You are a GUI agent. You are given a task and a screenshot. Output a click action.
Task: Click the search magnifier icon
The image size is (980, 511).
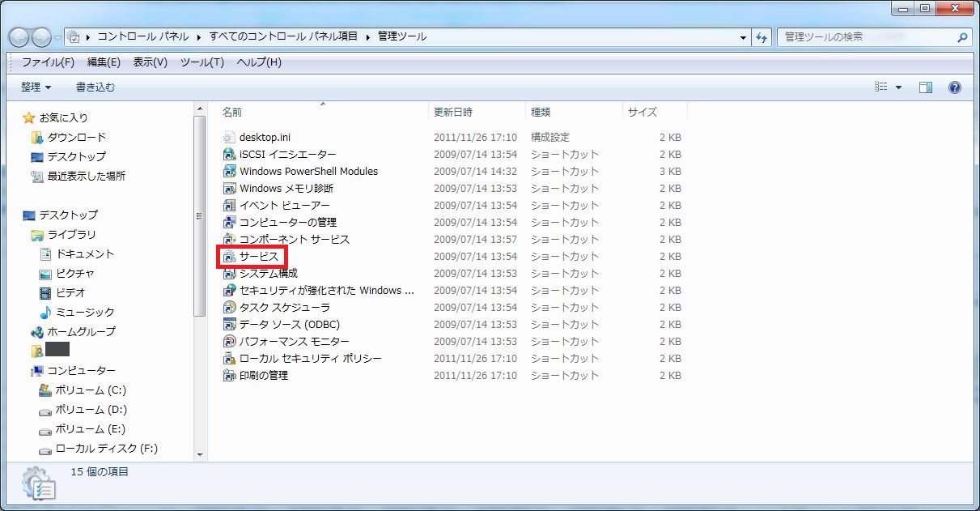pos(962,37)
